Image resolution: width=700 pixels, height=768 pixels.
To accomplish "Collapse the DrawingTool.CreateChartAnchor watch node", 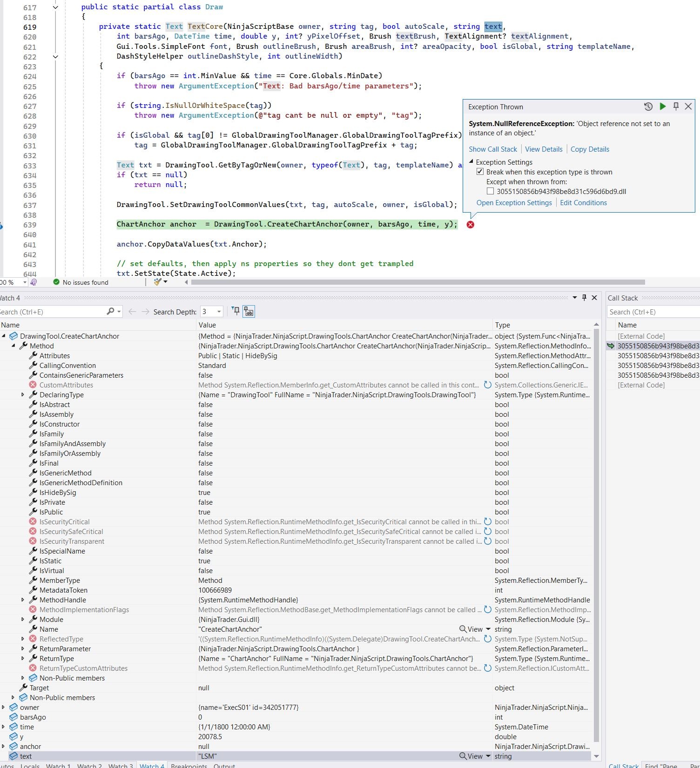I will pos(4,336).
